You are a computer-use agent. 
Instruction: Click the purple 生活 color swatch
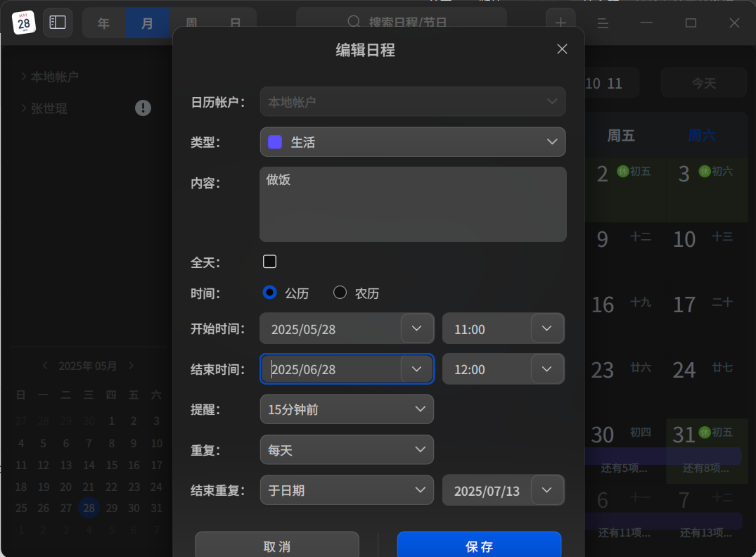tap(275, 142)
